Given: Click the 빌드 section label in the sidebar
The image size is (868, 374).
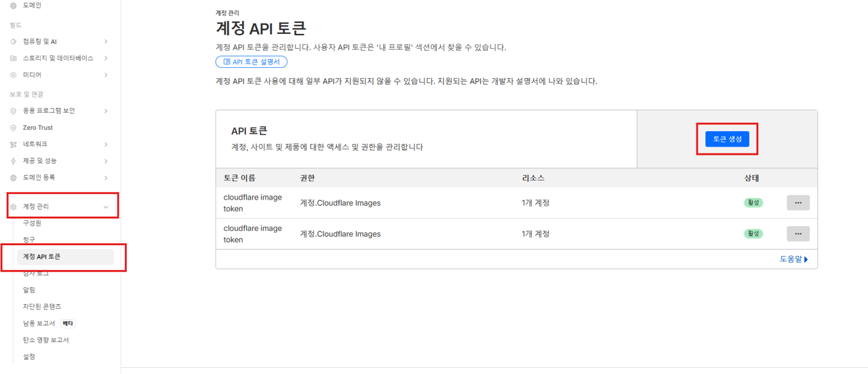Looking at the screenshot, I should (x=16, y=25).
